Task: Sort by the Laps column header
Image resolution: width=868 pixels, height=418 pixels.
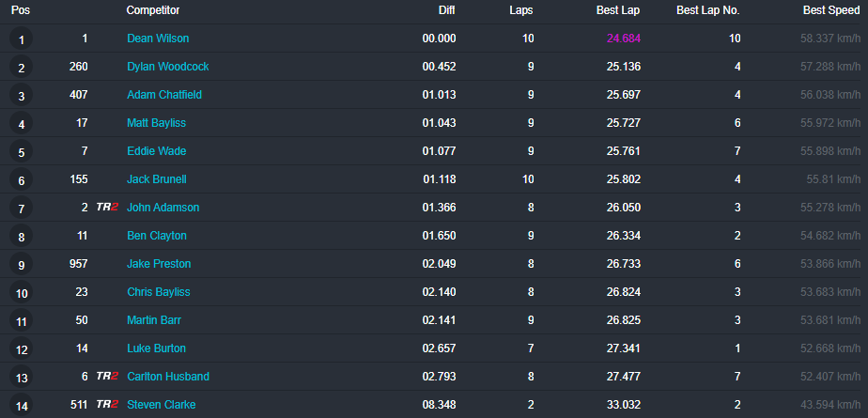Action: click(521, 10)
